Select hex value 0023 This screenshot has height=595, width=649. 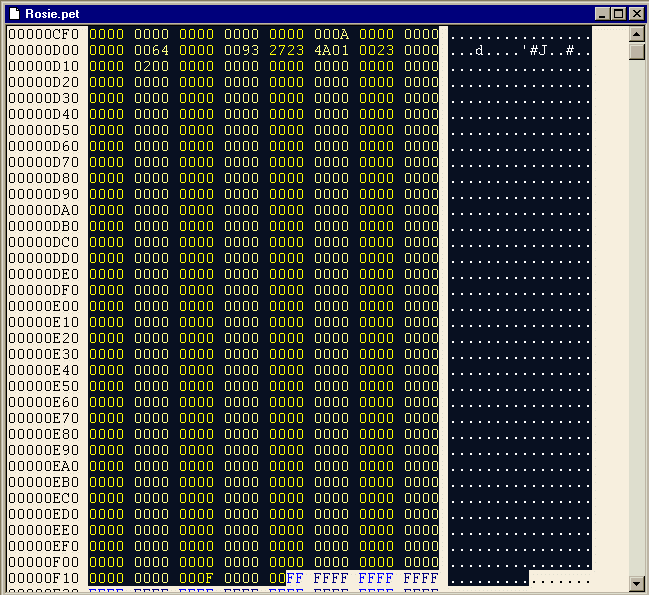pyautogui.click(x=376, y=50)
